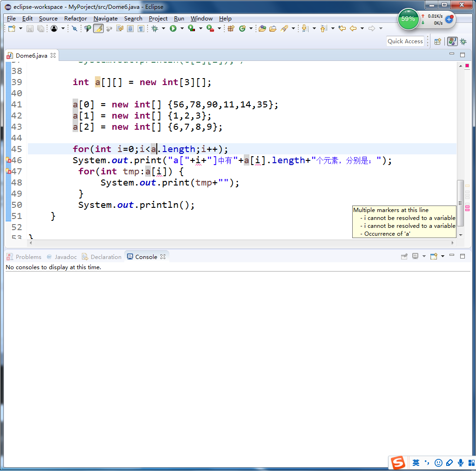The image size is (476, 471).
Task: Switch to the Problems tab
Action: 24,257
